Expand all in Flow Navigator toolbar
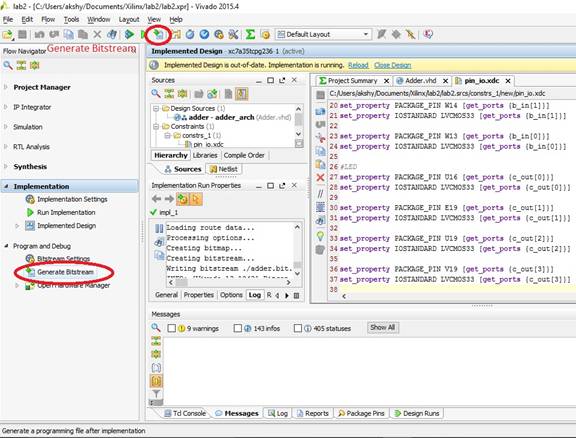This screenshot has width=576, height=438. [x=35, y=66]
